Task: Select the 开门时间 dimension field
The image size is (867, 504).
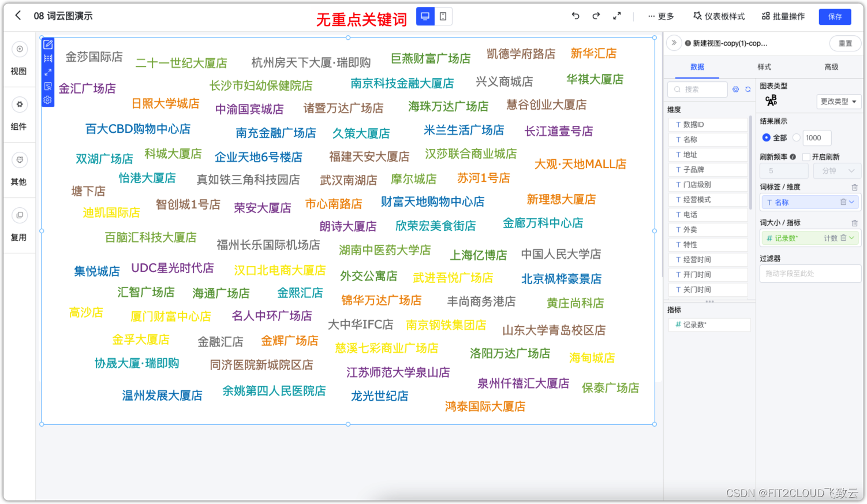Action: (x=708, y=275)
